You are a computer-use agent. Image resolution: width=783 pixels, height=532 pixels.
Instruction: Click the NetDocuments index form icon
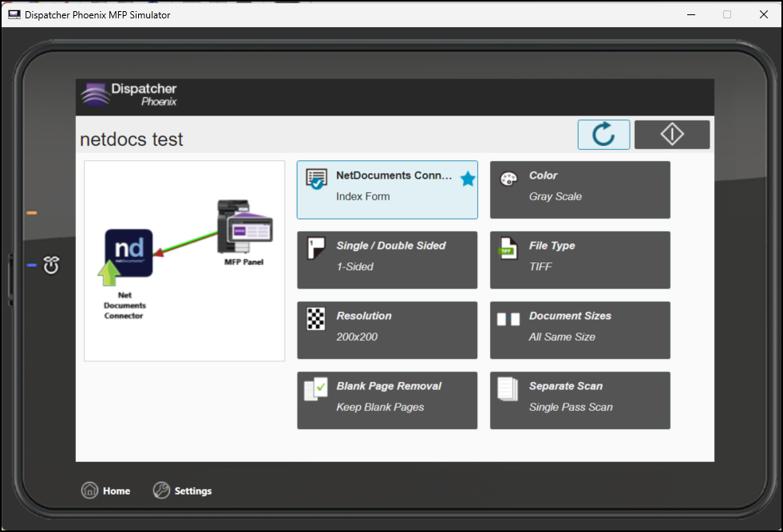tap(317, 179)
